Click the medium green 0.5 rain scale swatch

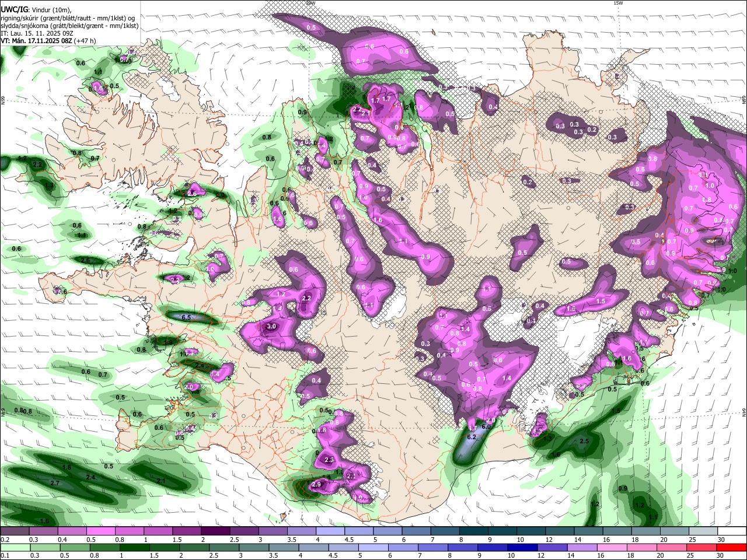click(75, 547)
